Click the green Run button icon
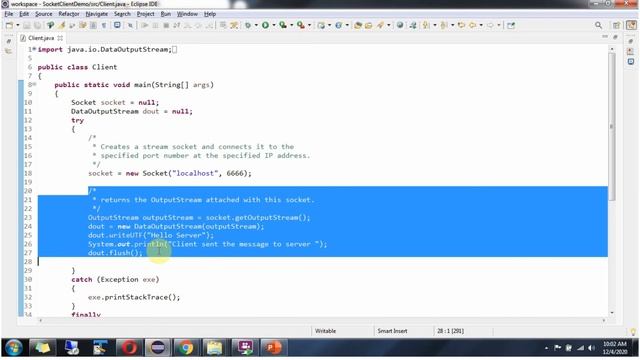Image resolution: width=640 pixels, height=360 pixels. tap(265, 25)
